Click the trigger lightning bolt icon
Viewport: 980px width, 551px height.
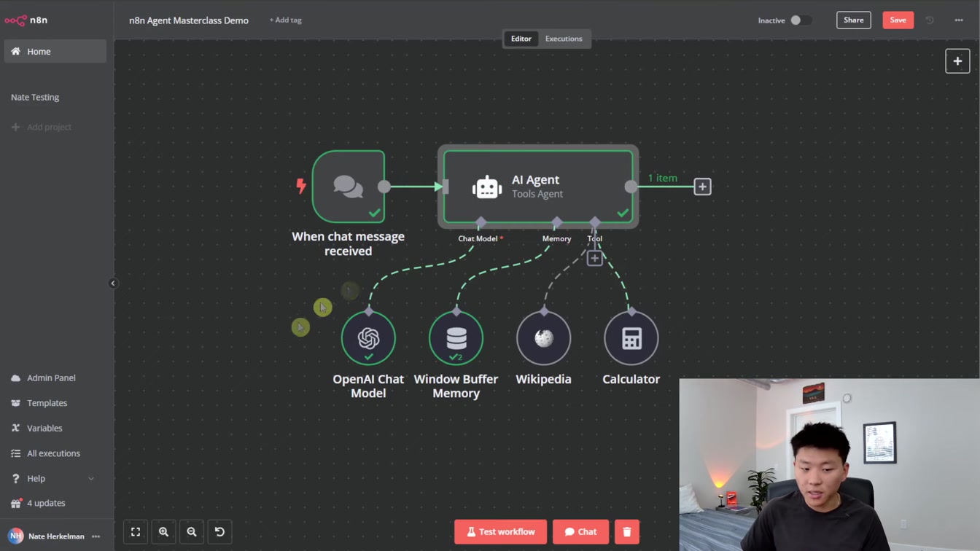click(301, 186)
